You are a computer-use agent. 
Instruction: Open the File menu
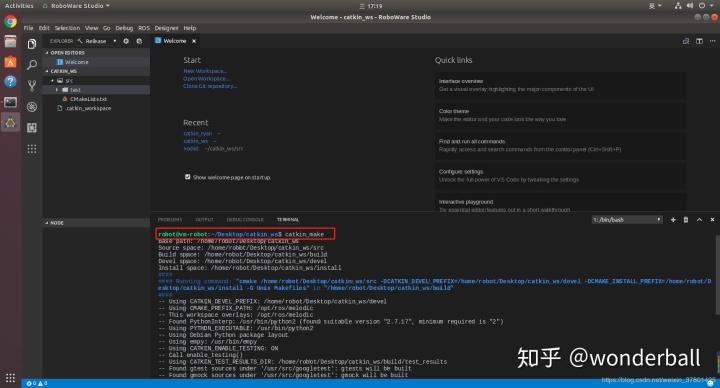pyautogui.click(x=28, y=28)
